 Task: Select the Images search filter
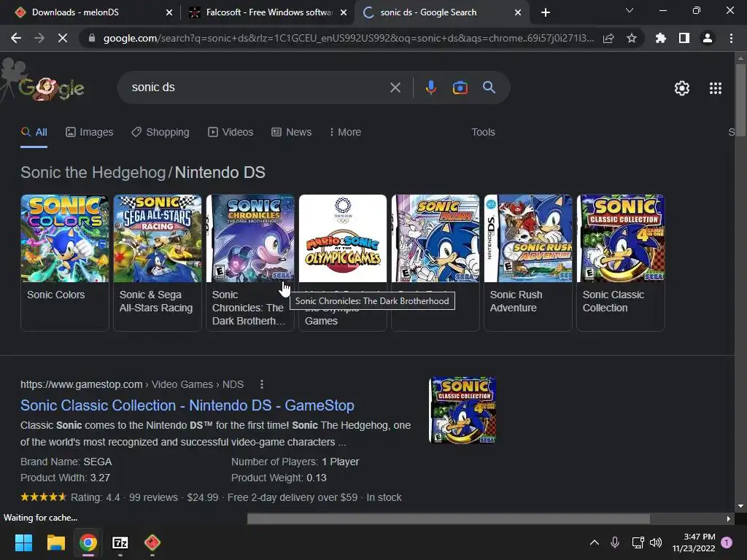(89, 133)
